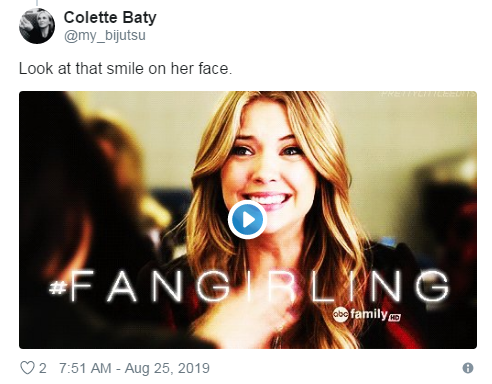Screen dimensions: 492x384
Task: Like the tweet with the heart icon
Action: (x=27, y=368)
